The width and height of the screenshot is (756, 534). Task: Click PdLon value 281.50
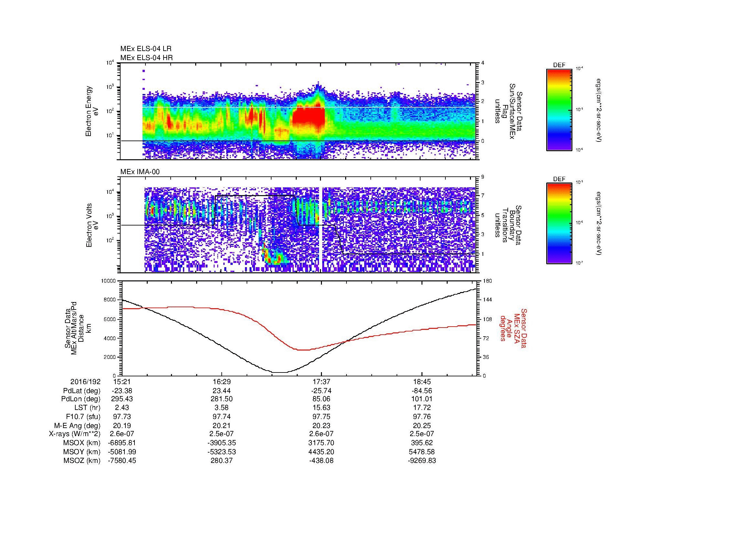tap(222, 399)
